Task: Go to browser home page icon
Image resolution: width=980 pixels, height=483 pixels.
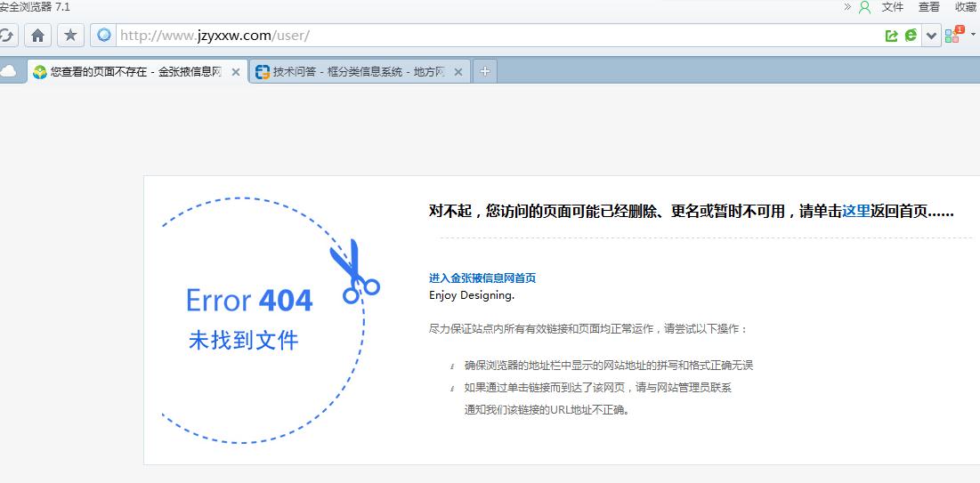Action: coord(37,36)
